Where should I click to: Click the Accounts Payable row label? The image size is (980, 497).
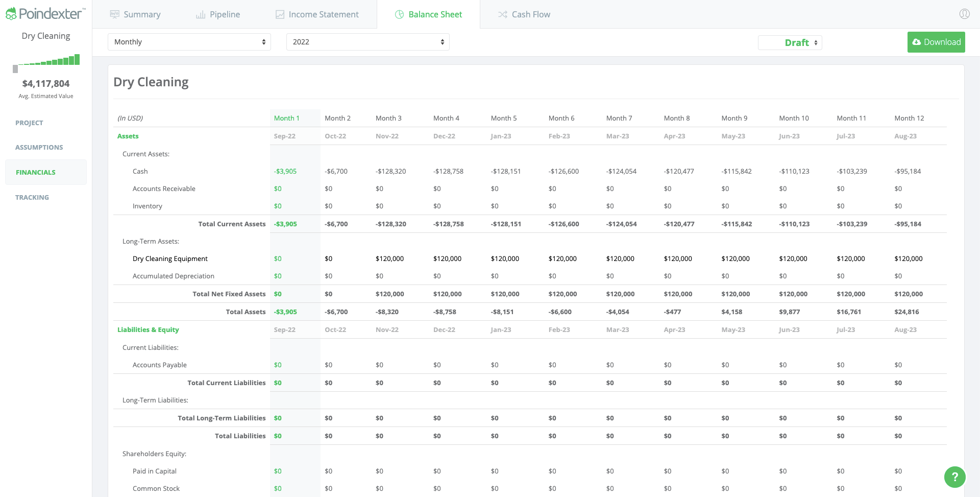[x=160, y=365]
